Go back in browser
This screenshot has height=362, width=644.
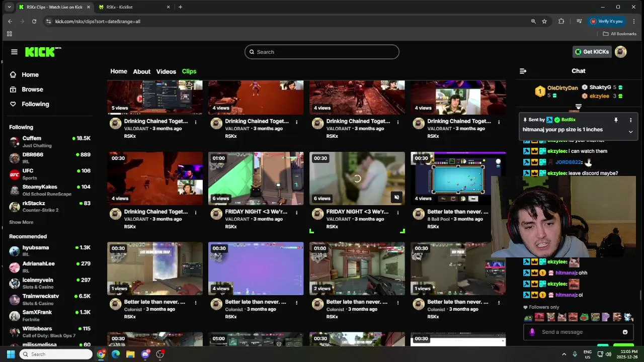click(x=10, y=21)
